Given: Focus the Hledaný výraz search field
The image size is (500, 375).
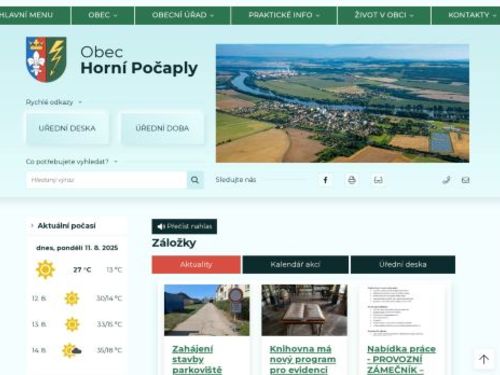Looking at the screenshot, I should (106, 180).
